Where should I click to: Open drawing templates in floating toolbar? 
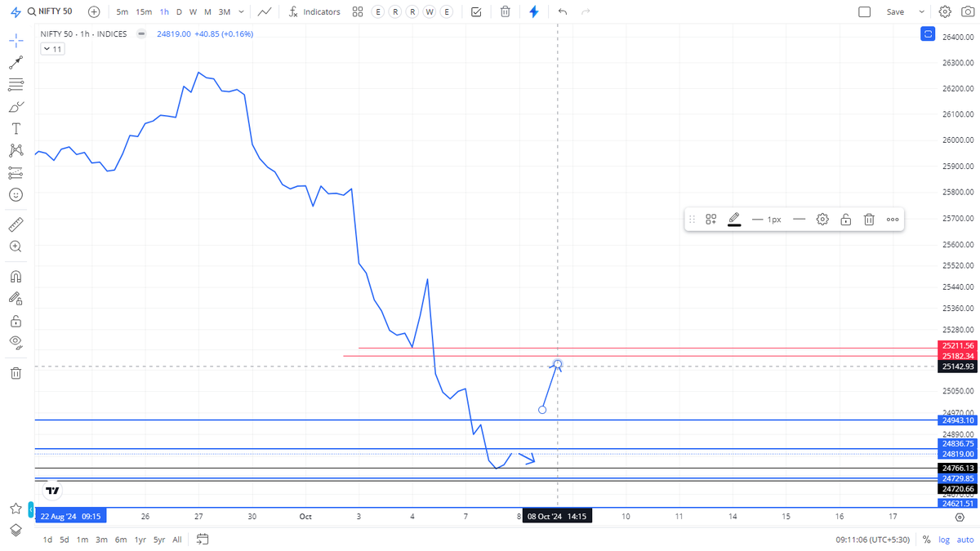point(711,220)
